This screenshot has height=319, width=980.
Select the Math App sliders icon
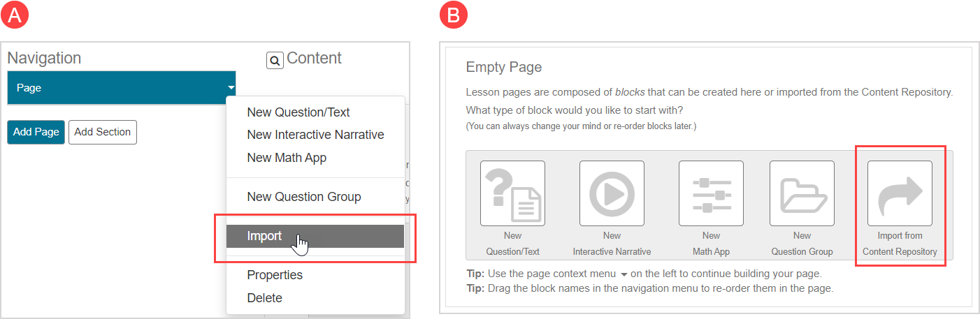click(x=711, y=193)
